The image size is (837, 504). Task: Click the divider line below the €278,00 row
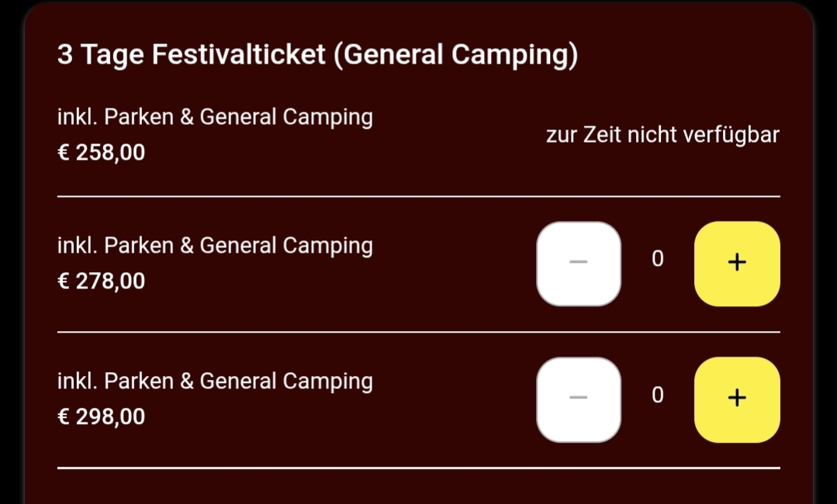pyautogui.click(x=419, y=332)
